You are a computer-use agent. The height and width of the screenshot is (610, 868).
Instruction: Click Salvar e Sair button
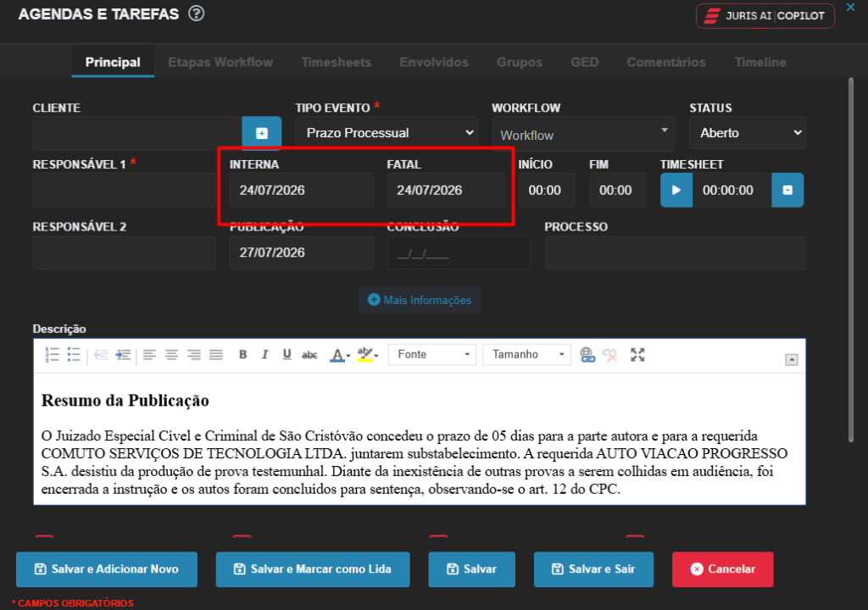point(593,569)
